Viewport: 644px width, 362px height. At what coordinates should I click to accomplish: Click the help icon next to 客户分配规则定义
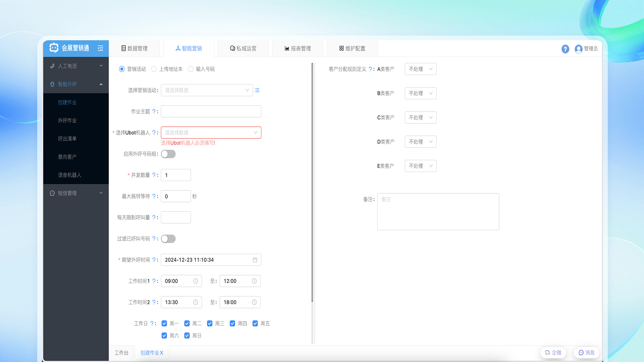(370, 69)
